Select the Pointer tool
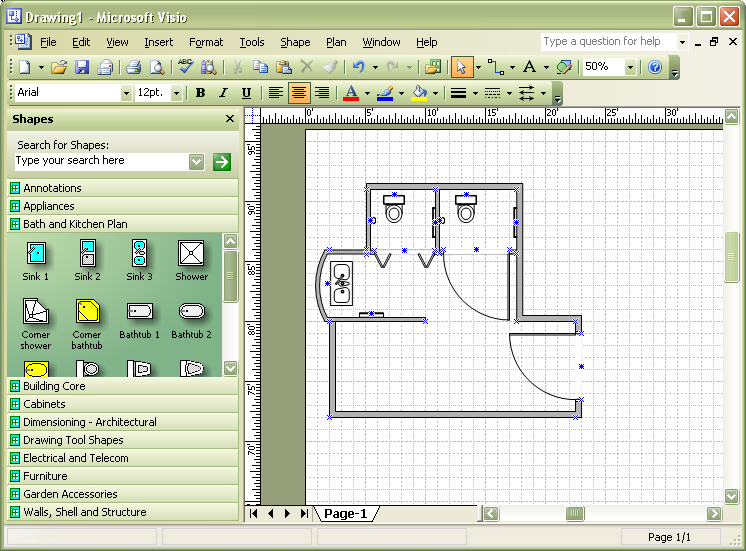 461,67
